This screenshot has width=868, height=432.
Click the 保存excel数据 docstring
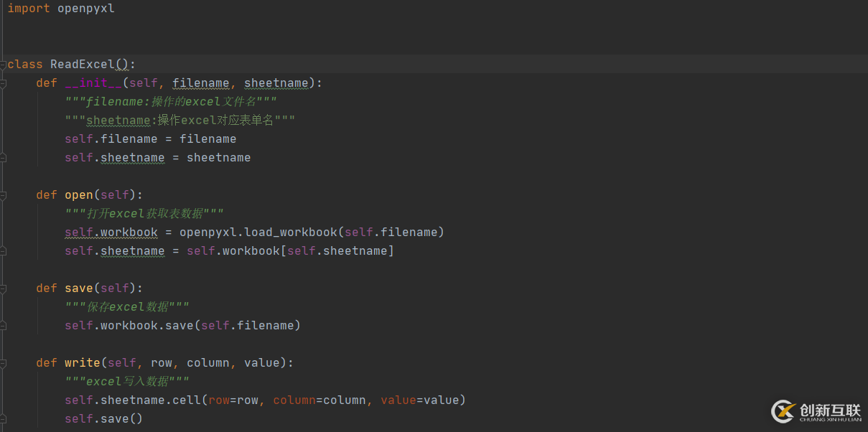[127, 307]
